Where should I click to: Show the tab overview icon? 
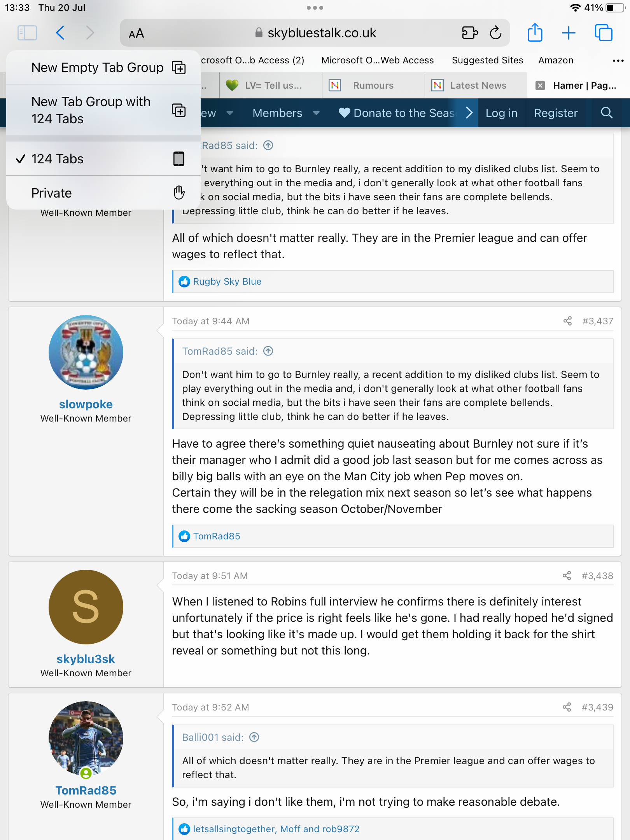point(603,33)
